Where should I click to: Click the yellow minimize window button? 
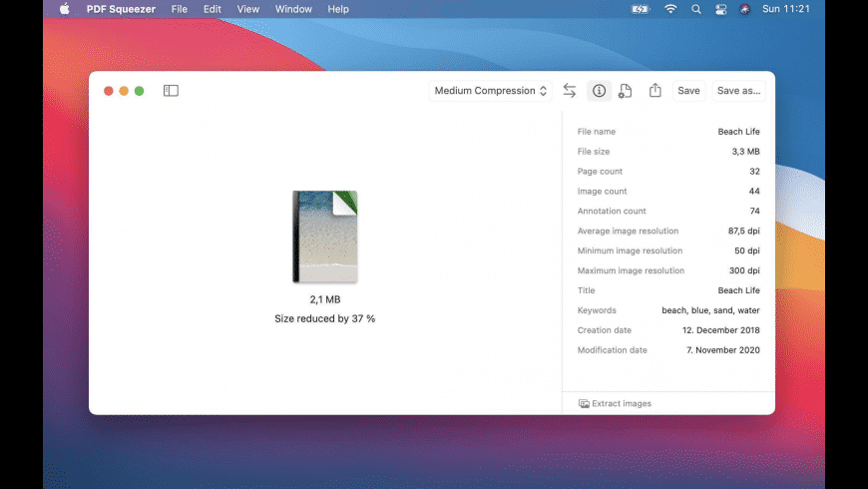point(124,91)
